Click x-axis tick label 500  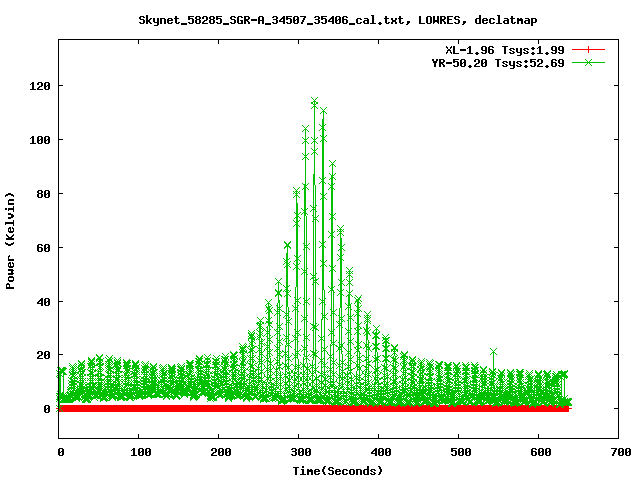(x=461, y=452)
